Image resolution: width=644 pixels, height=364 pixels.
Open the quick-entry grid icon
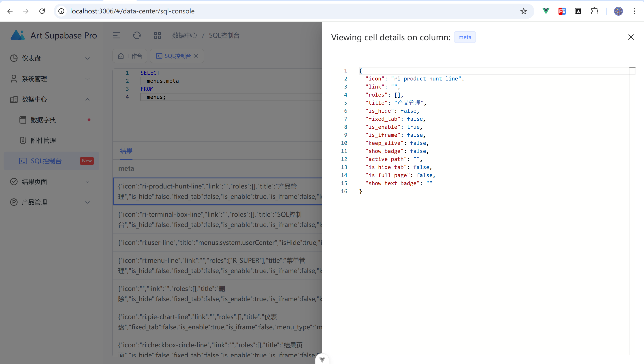(157, 36)
